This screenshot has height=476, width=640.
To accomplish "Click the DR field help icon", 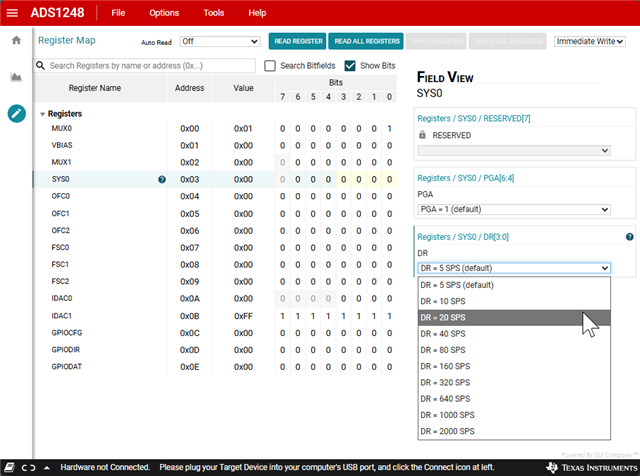I will [x=630, y=237].
